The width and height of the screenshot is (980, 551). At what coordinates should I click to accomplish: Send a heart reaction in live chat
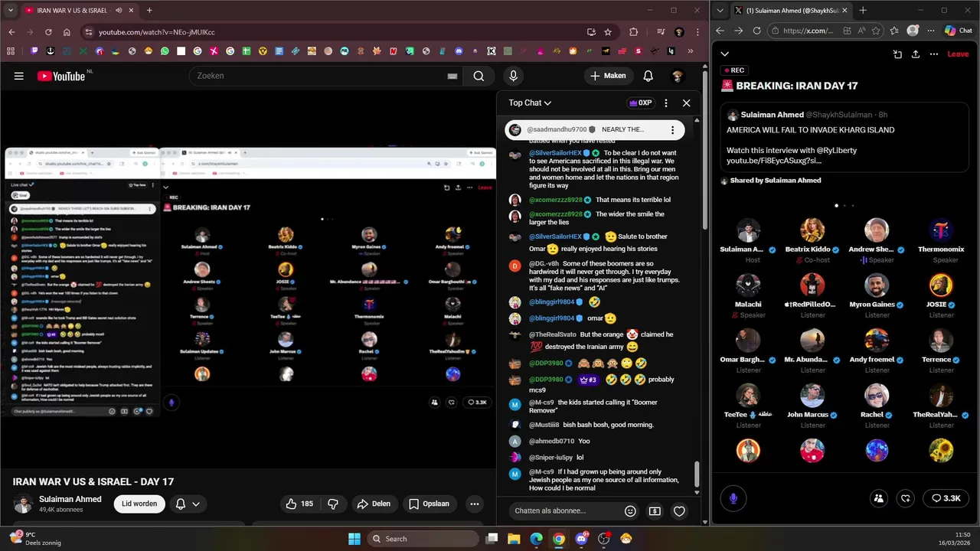(x=679, y=511)
